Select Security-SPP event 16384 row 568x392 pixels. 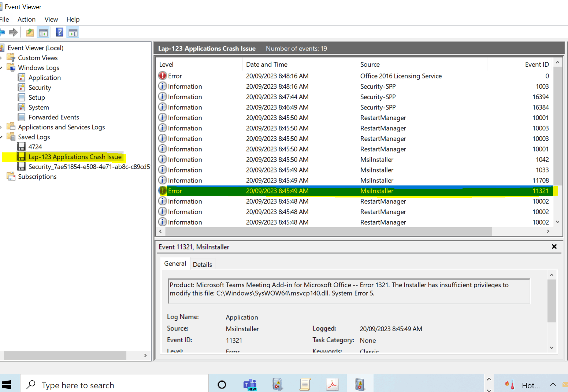click(354, 107)
